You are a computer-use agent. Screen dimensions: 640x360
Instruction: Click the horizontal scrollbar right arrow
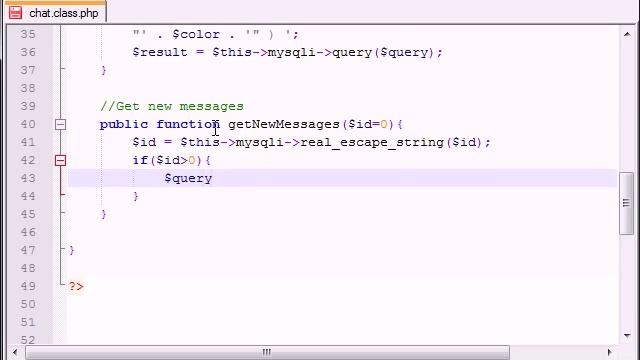point(609,352)
